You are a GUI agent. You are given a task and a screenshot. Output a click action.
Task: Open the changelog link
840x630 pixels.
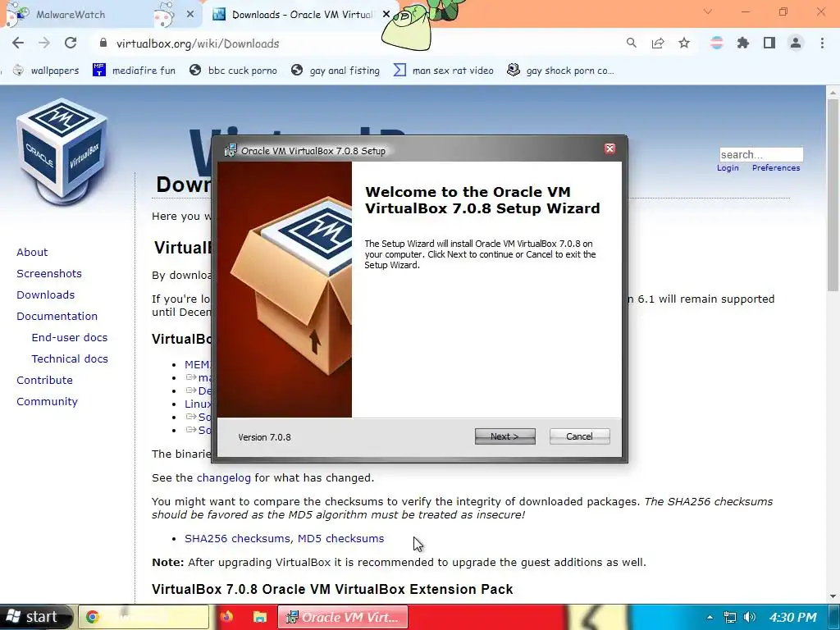coord(223,478)
